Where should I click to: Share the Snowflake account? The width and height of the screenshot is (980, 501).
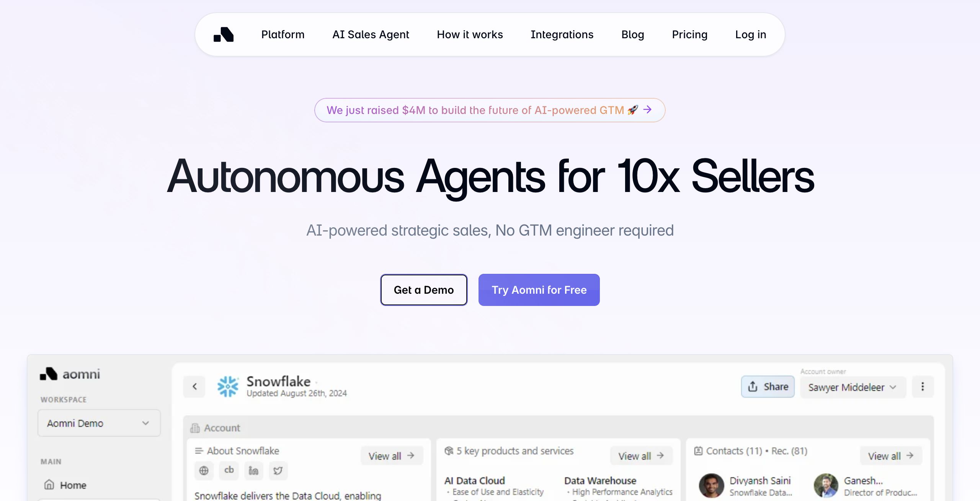[x=768, y=387]
